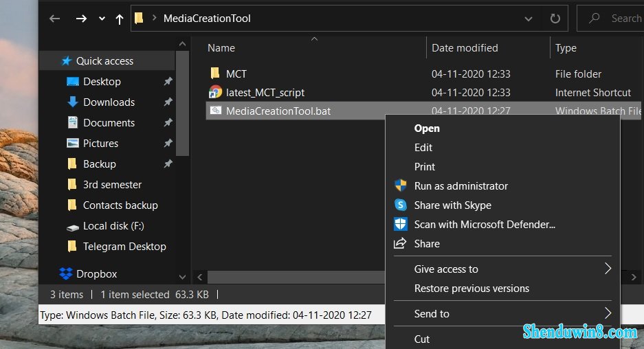Viewport: 644px width, 349px height.
Task: Click the pin icon next to Documents
Action: click(168, 122)
